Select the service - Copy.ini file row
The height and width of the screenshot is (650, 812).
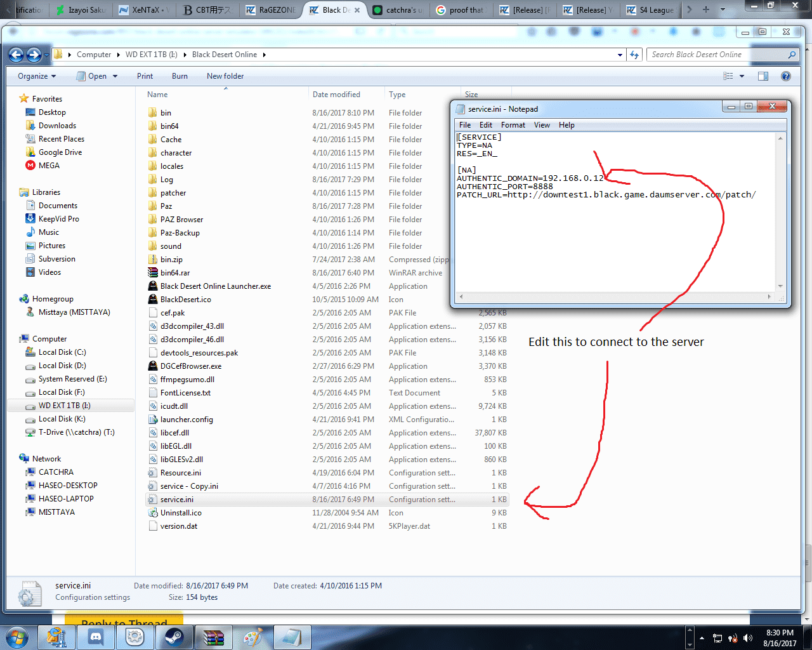coord(329,486)
